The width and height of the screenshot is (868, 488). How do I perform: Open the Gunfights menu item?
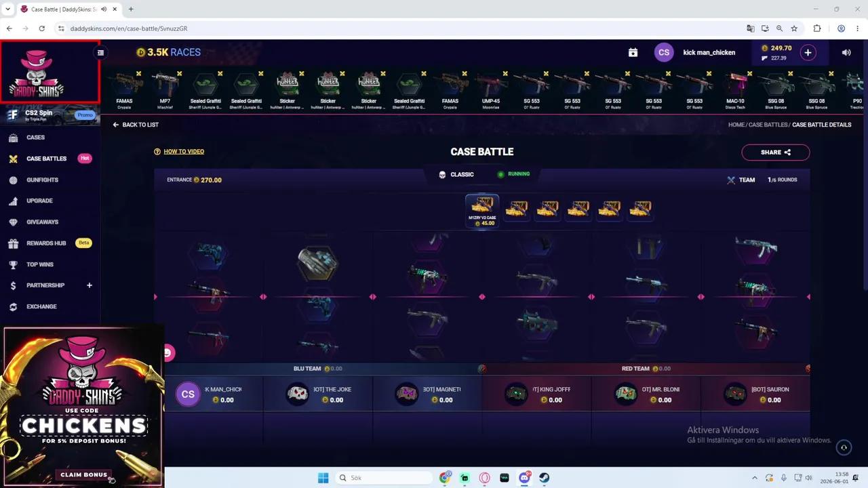tap(43, 180)
